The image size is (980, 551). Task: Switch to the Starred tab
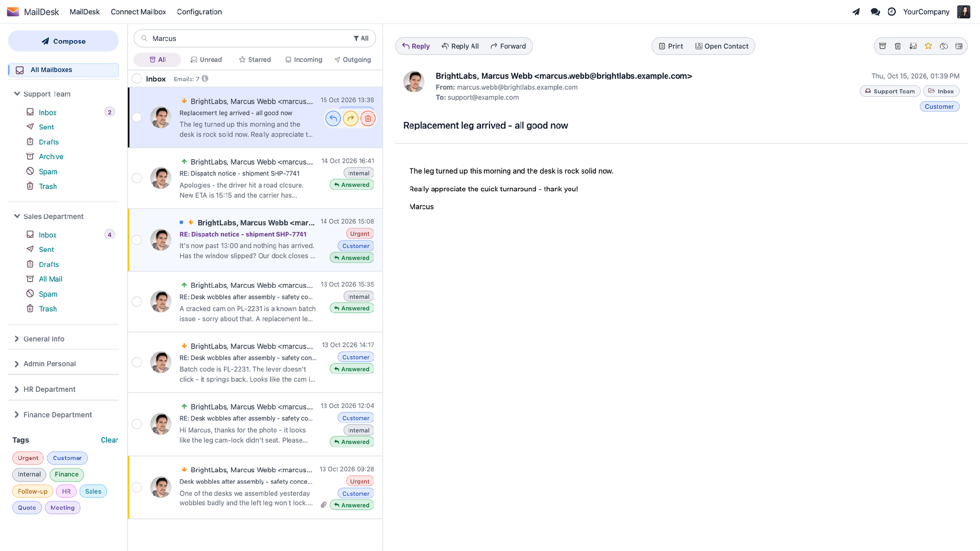click(255, 60)
